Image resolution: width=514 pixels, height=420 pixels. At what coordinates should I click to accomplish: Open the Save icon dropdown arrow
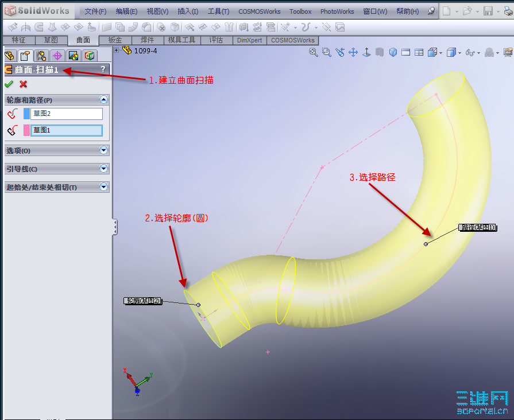click(x=498, y=11)
